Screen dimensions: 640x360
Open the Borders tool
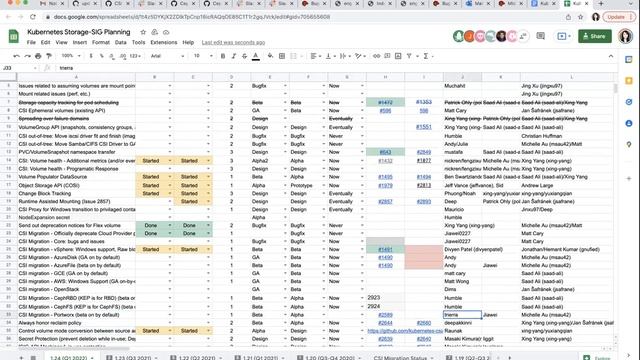(282, 56)
